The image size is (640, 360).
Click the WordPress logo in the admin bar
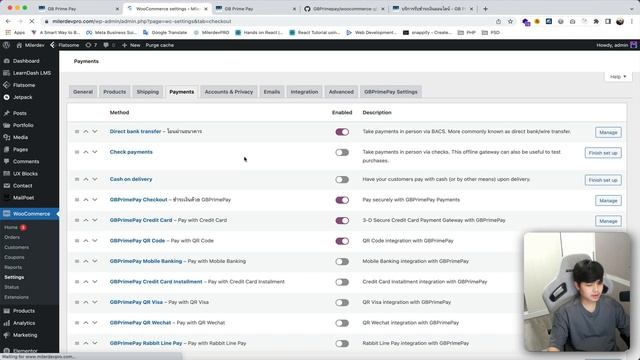coord(6,45)
